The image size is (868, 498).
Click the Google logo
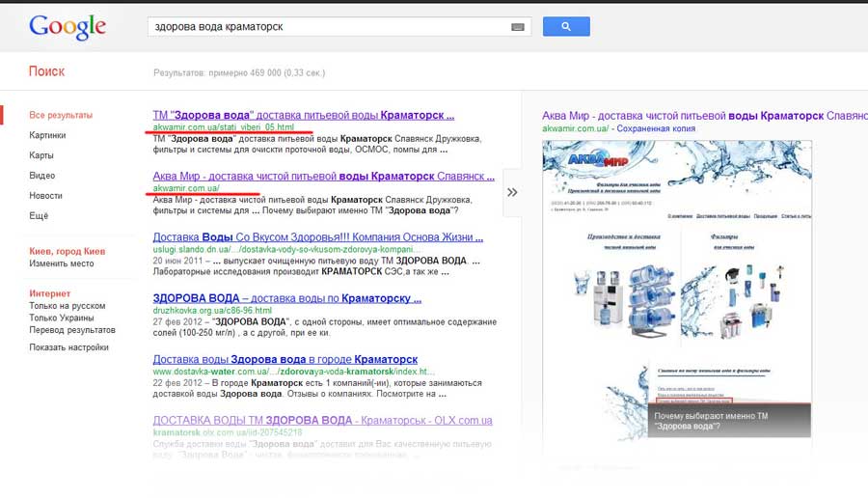click(x=68, y=27)
